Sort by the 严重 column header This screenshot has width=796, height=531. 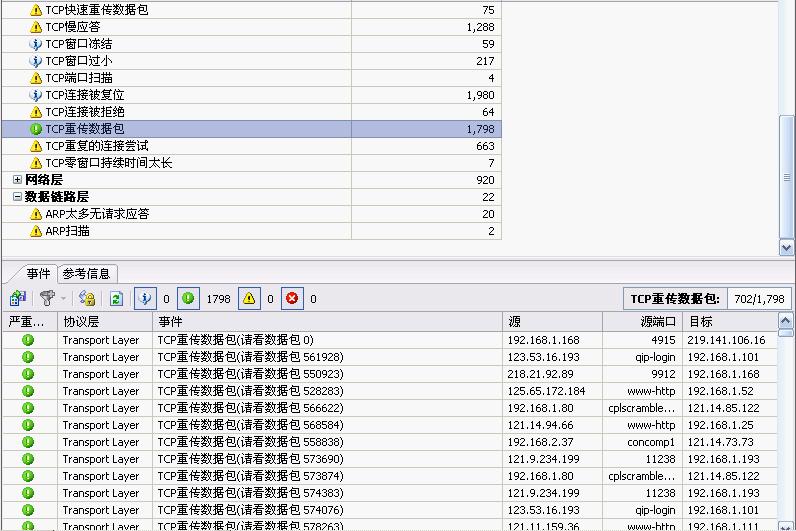(29, 321)
